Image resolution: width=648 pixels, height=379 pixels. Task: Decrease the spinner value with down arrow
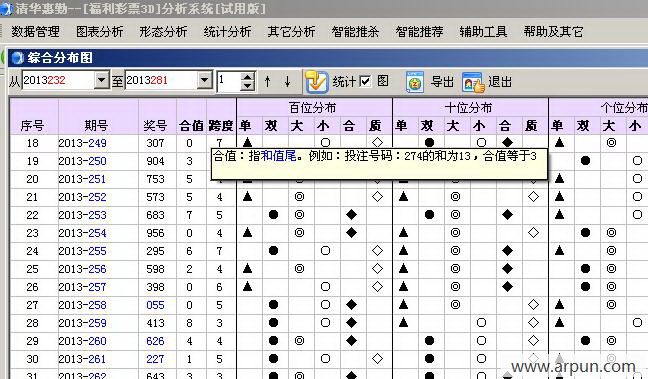click(x=247, y=86)
